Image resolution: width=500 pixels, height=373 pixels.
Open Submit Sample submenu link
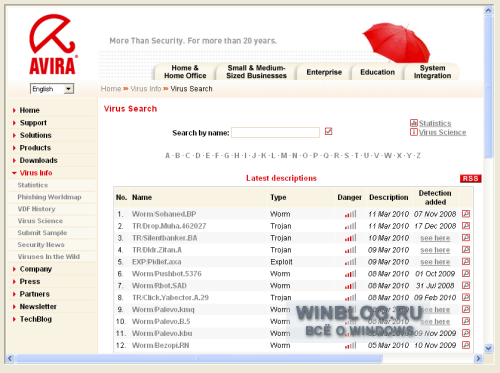pos(42,233)
